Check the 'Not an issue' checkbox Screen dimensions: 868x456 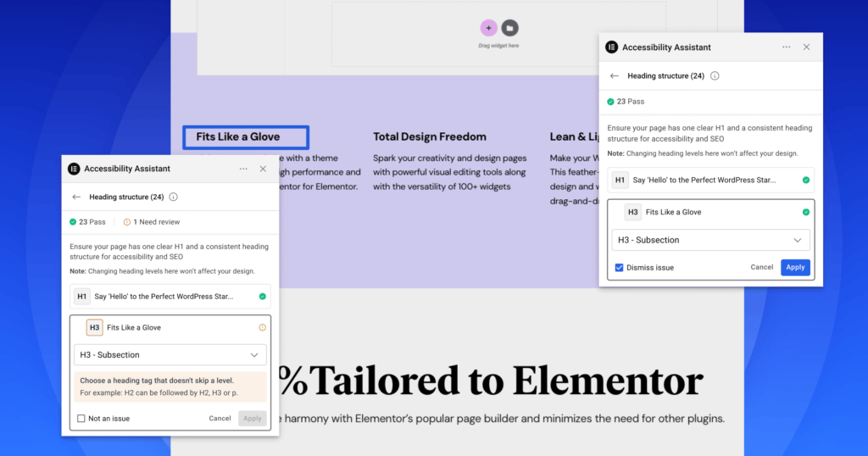[x=81, y=418]
